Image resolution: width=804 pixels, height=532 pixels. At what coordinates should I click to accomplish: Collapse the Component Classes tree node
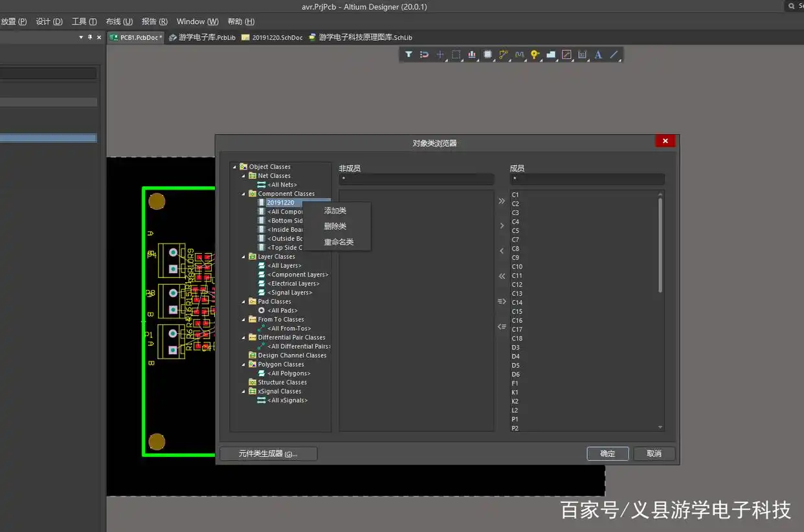coord(244,194)
